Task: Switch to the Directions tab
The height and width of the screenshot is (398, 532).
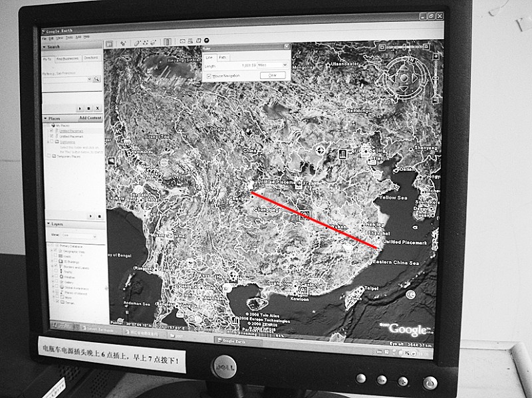Action: [91, 58]
